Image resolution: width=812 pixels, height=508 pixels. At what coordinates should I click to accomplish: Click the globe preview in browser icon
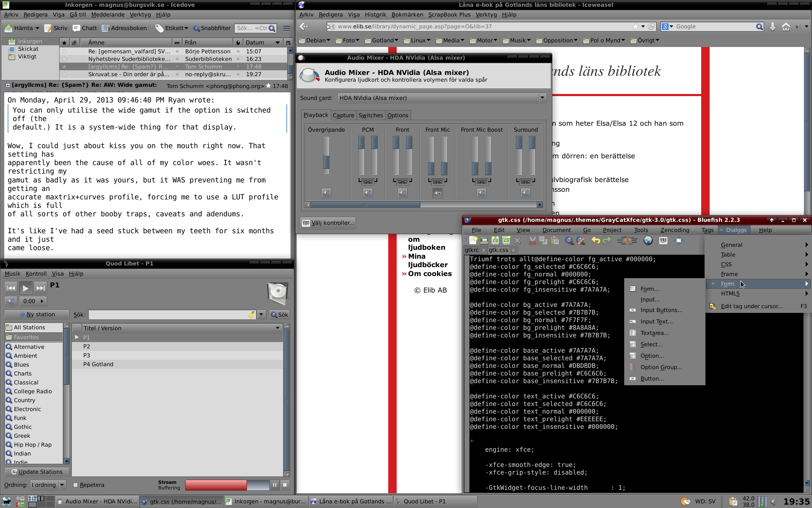(x=648, y=240)
